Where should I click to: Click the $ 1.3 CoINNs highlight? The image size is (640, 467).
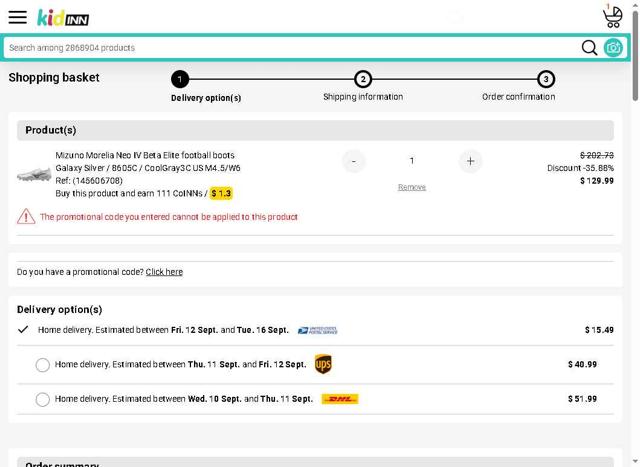click(221, 193)
